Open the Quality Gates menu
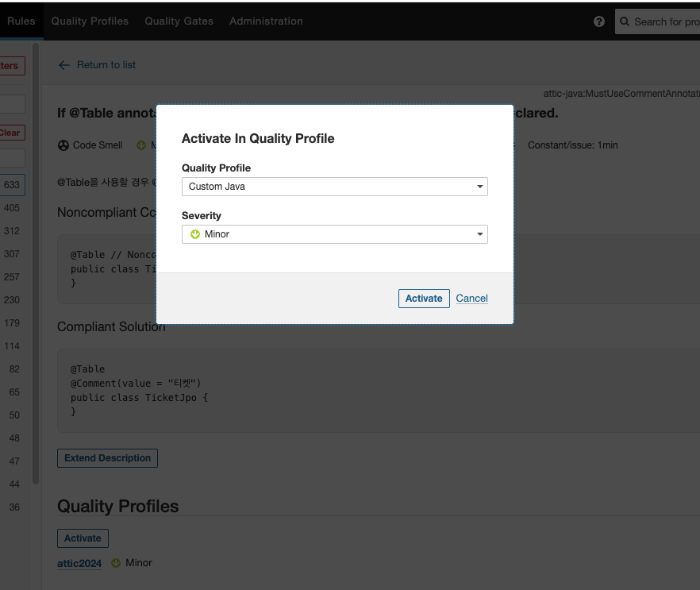The height and width of the screenshot is (590, 700). (179, 21)
